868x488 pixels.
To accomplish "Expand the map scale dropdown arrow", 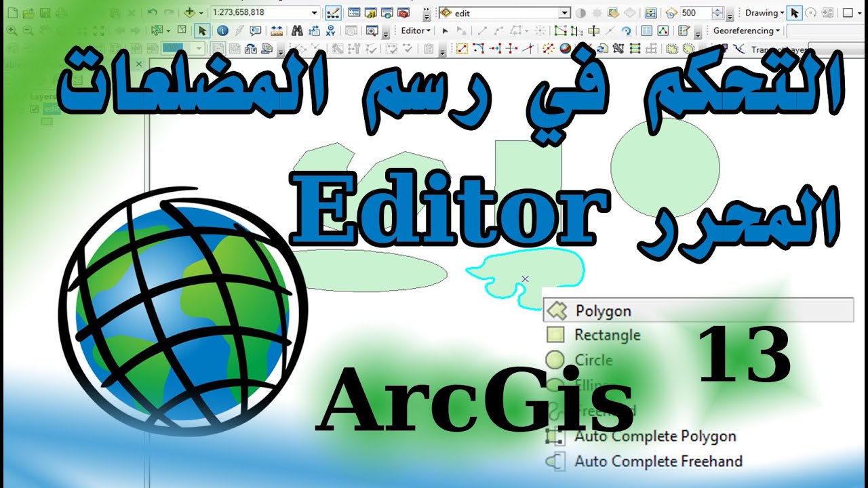I will click(315, 13).
